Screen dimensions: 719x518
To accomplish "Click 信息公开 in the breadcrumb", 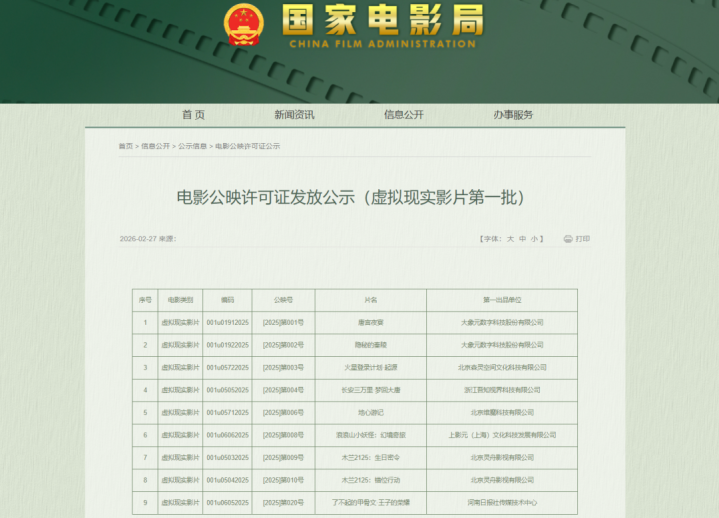I will point(155,146).
